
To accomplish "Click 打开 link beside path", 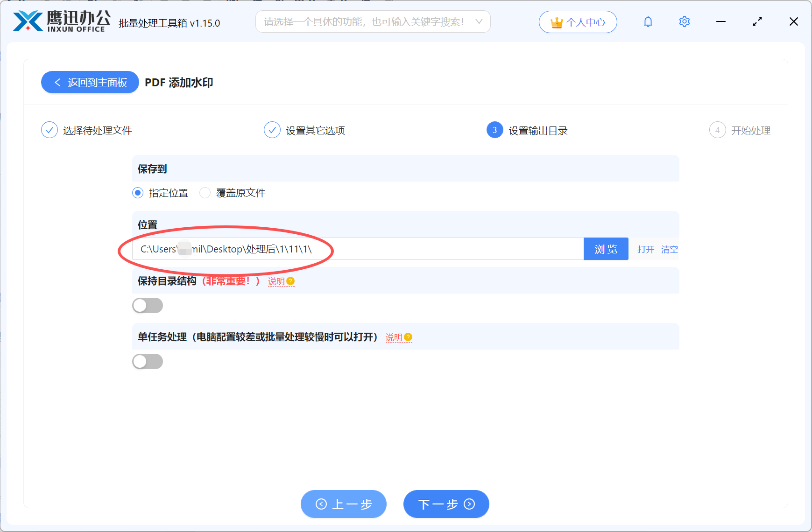I will [x=646, y=249].
